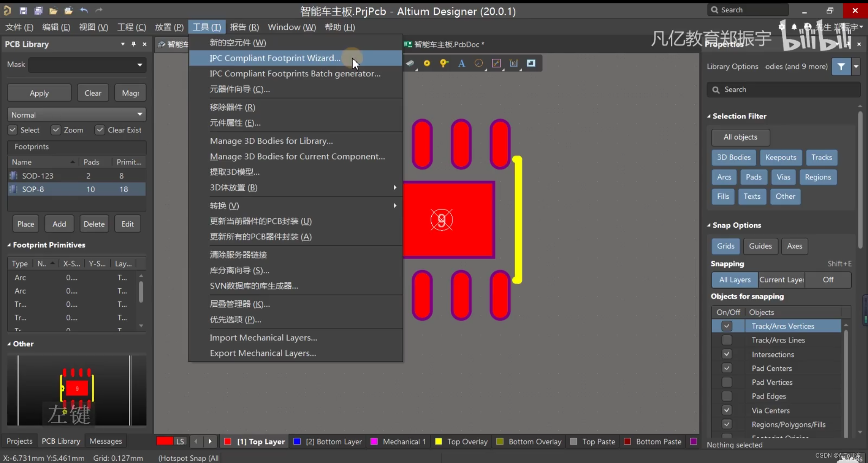Collapse the Snap Options section

coord(709,225)
